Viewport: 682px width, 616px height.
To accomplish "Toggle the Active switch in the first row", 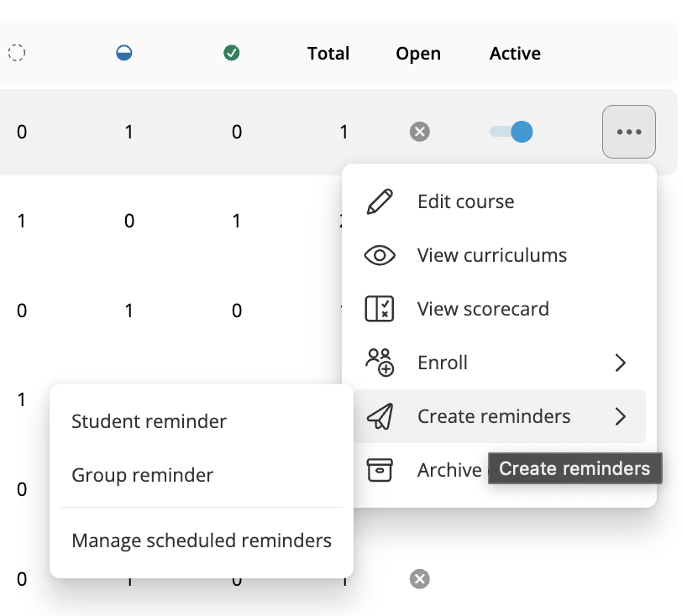I will (511, 132).
